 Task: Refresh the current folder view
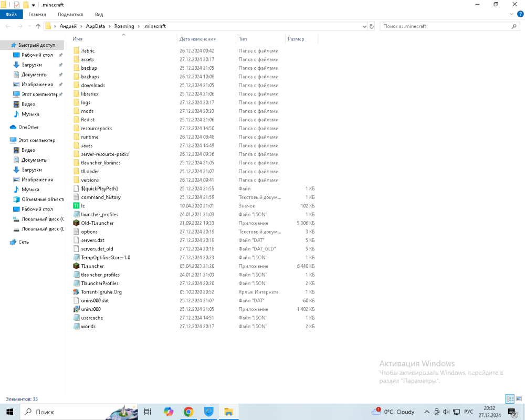(x=371, y=26)
